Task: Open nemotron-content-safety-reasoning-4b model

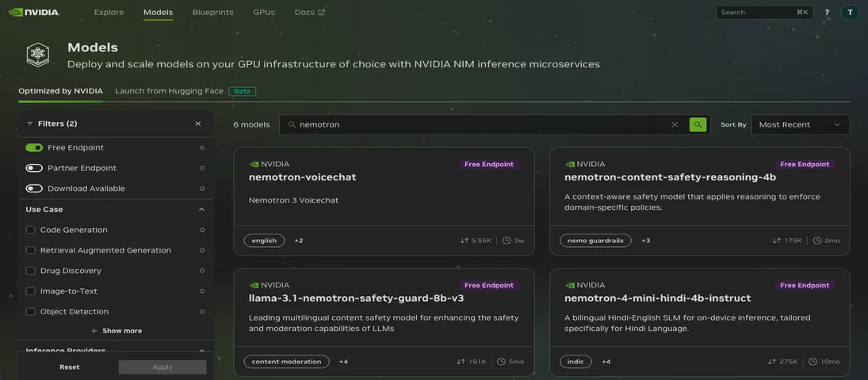Action: point(671,177)
